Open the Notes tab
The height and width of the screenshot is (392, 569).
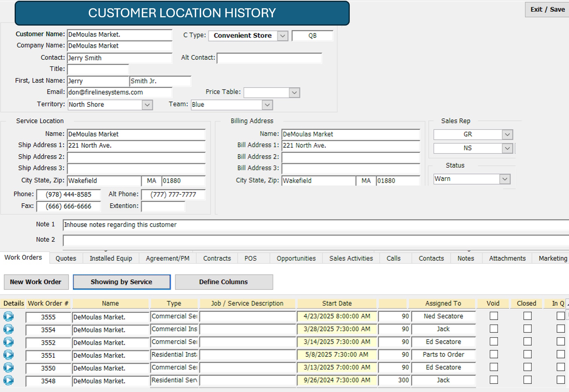[x=466, y=258]
